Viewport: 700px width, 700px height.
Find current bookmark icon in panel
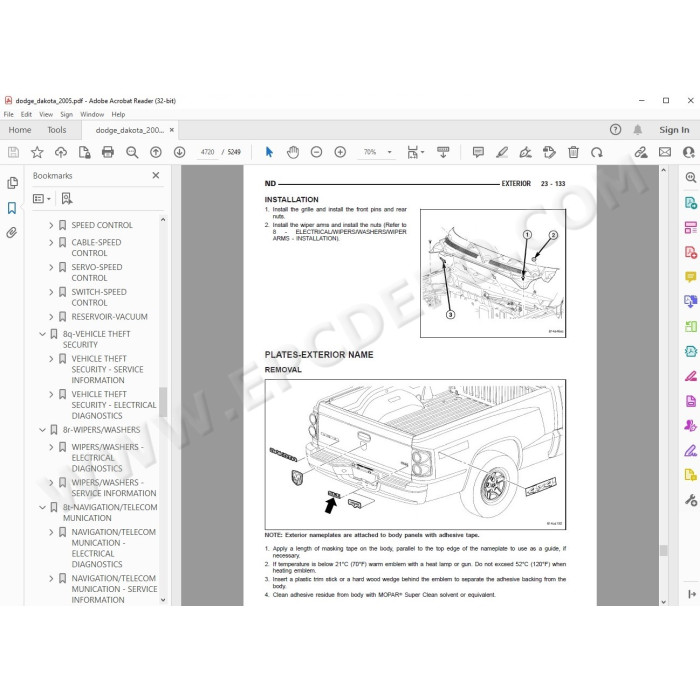point(67,199)
